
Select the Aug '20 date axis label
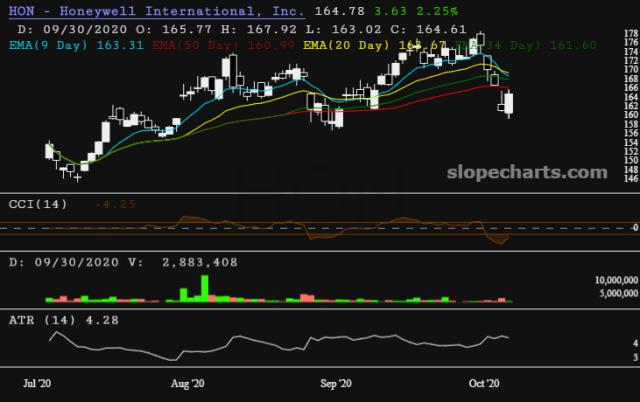188,383
